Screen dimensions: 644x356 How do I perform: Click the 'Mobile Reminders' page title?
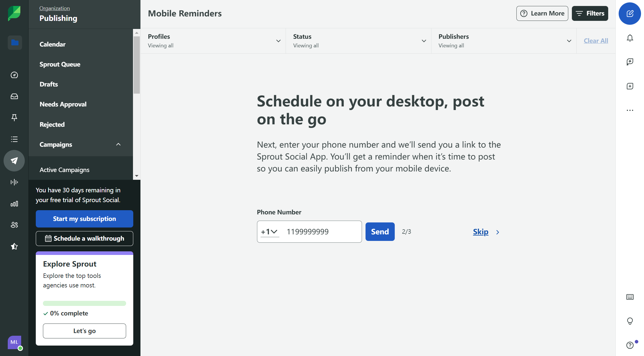pyautogui.click(x=185, y=13)
